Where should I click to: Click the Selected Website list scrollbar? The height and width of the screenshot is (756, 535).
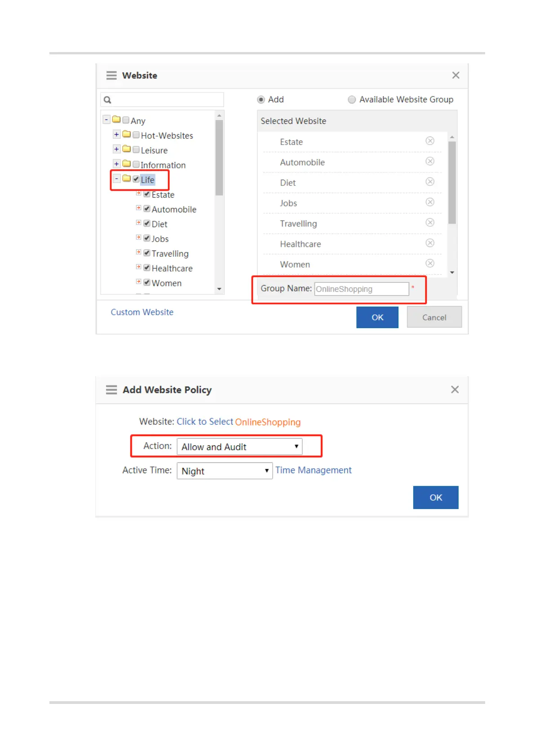coord(452,182)
